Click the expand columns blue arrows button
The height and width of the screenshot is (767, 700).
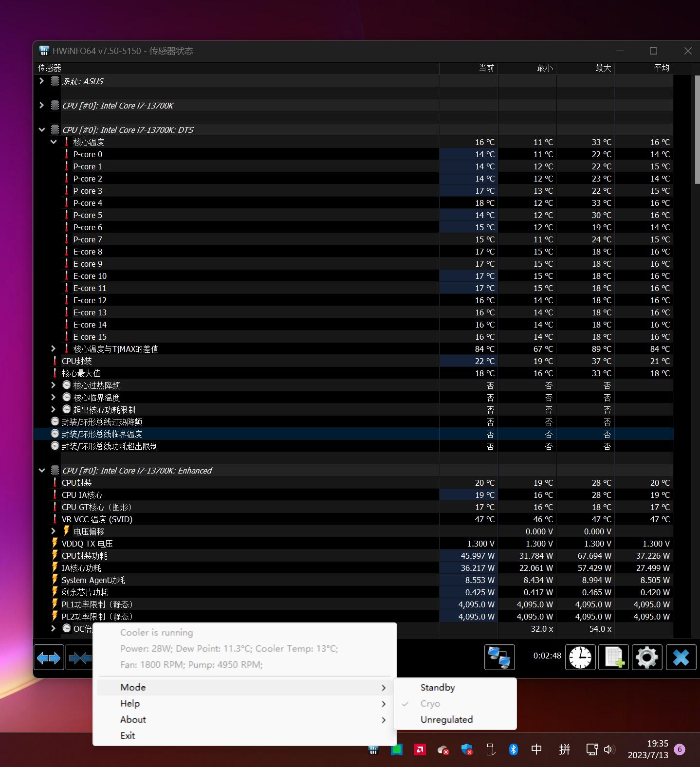tap(49, 657)
